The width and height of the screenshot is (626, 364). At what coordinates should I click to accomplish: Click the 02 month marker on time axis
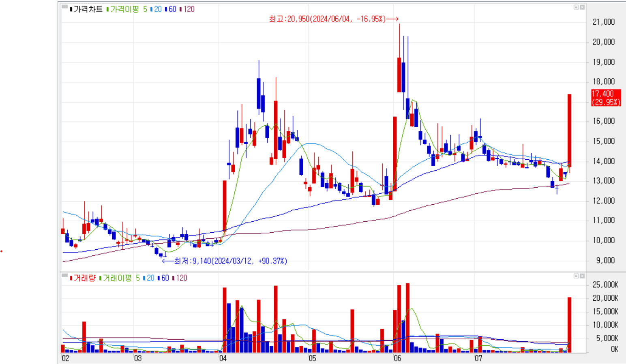coord(65,358)
